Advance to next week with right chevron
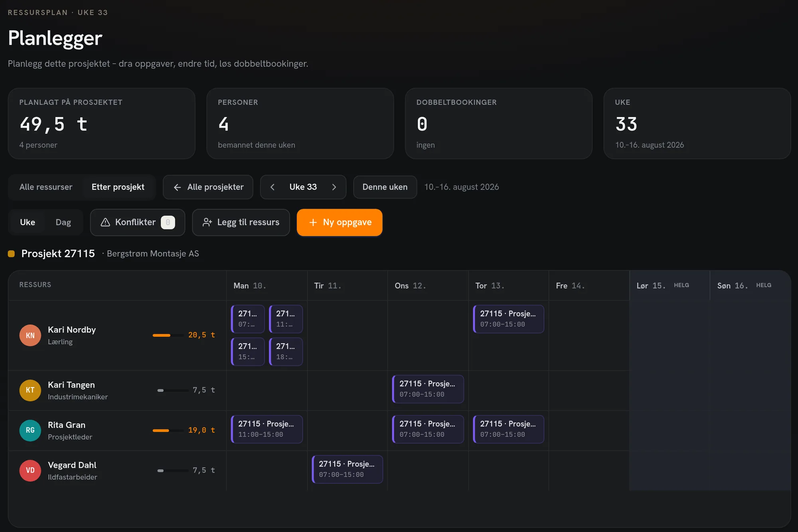The height and width of the screenshot is (532, 798). click(x=334, y=187)
